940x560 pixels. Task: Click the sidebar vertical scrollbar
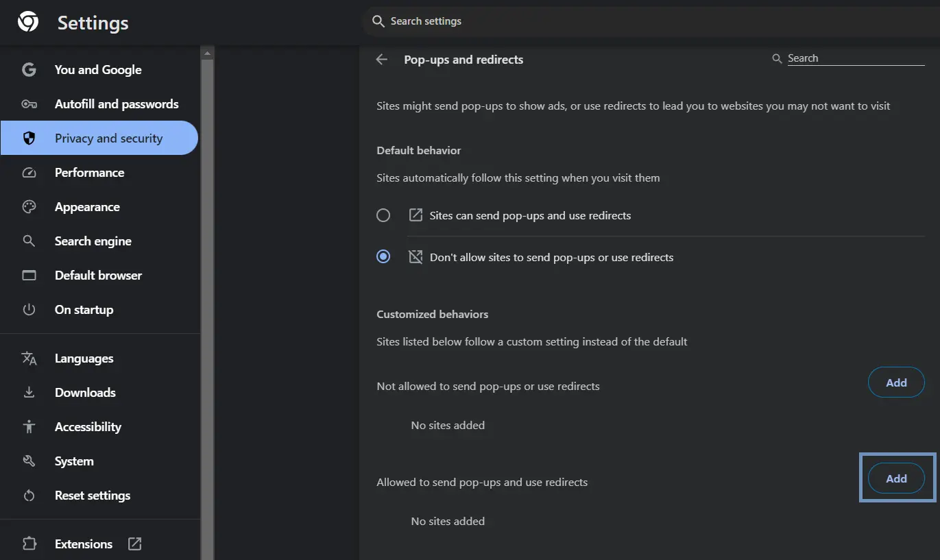click(x=208, y=274)
